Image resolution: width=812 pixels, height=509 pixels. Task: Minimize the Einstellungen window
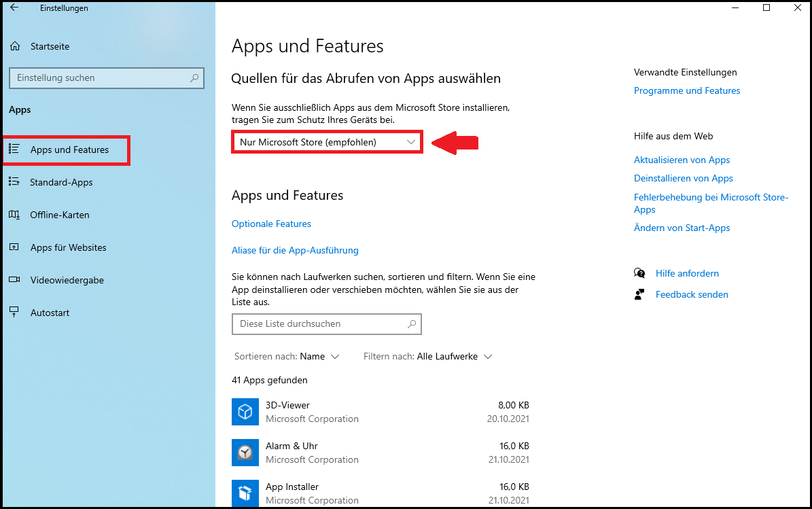tap(735, 7)
